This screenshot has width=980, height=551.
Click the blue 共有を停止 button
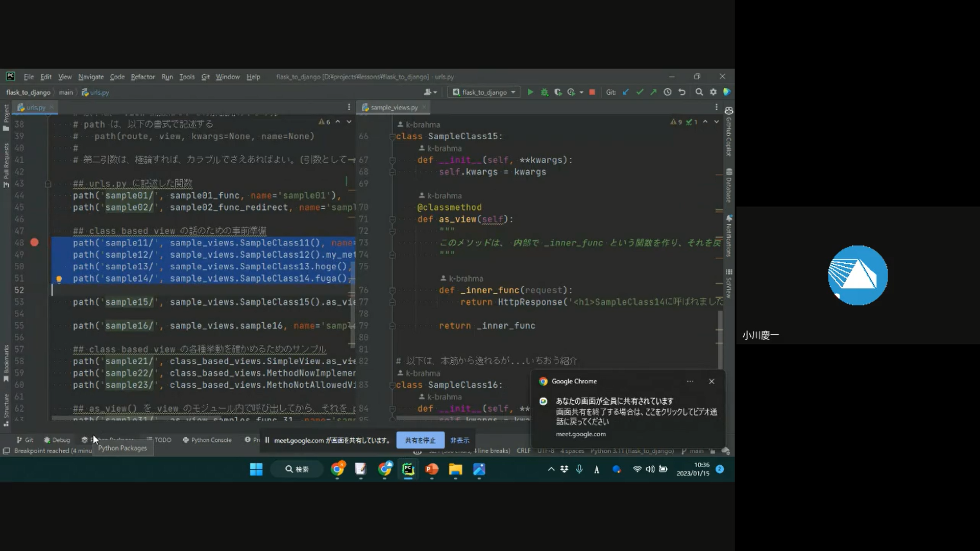click(420, 440)
